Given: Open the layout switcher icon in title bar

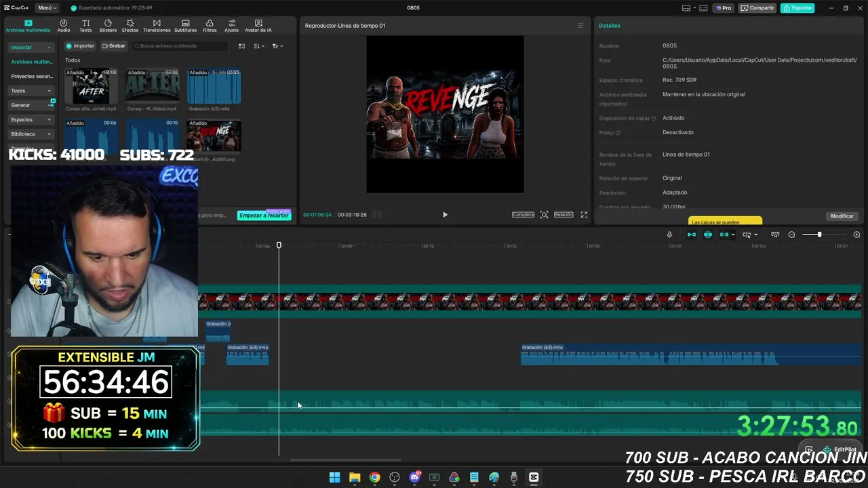Looking at the screenshot, I should [686, 8].
